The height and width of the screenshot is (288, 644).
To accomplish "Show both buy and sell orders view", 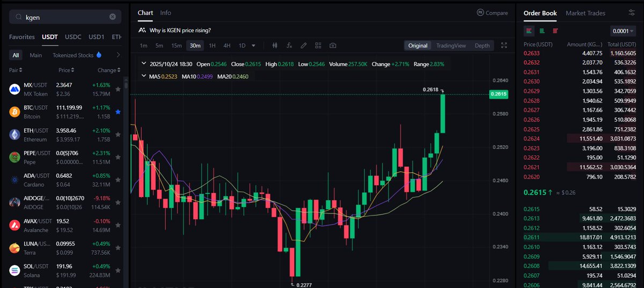I will [530, 31].
